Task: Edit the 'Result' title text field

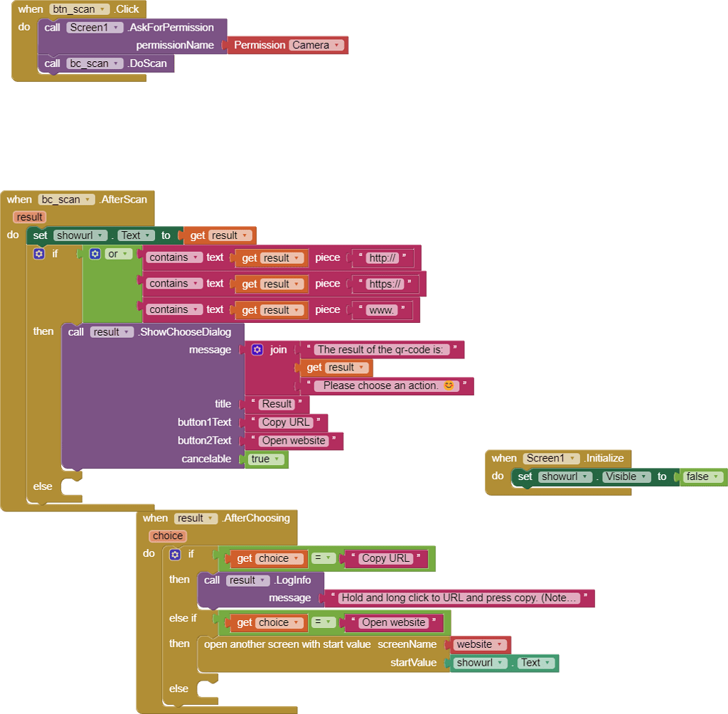Action: coord(277,404)
